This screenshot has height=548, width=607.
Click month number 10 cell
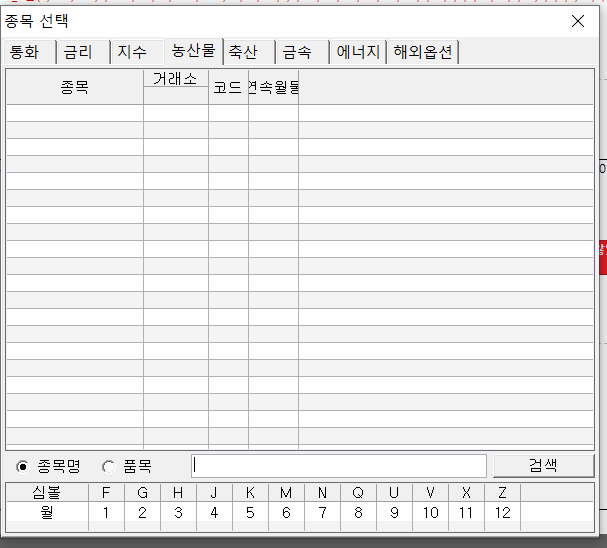430,513
